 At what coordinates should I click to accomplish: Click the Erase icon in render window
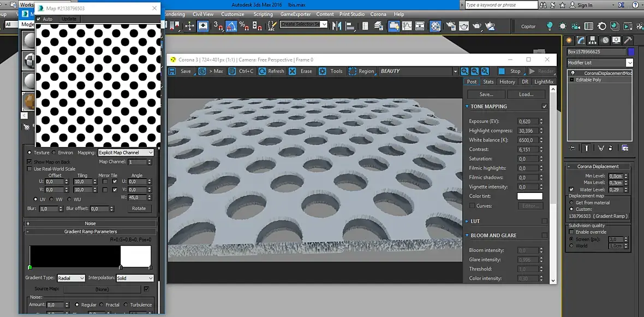[x=293, y=71]
